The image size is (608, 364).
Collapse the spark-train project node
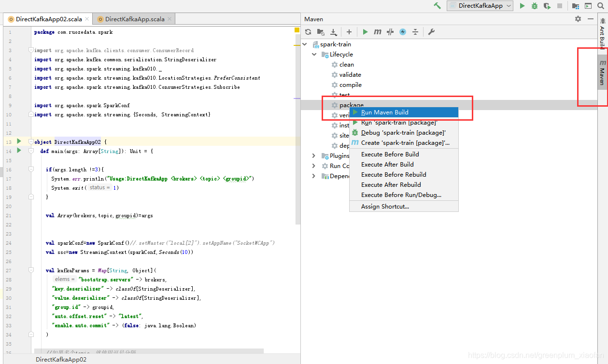pyautogui.click(x=304, y=44)
